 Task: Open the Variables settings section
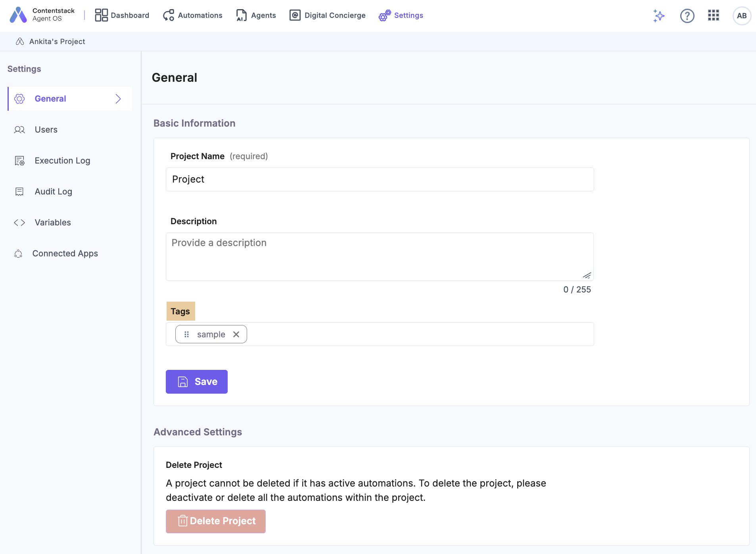click(53, 223)
